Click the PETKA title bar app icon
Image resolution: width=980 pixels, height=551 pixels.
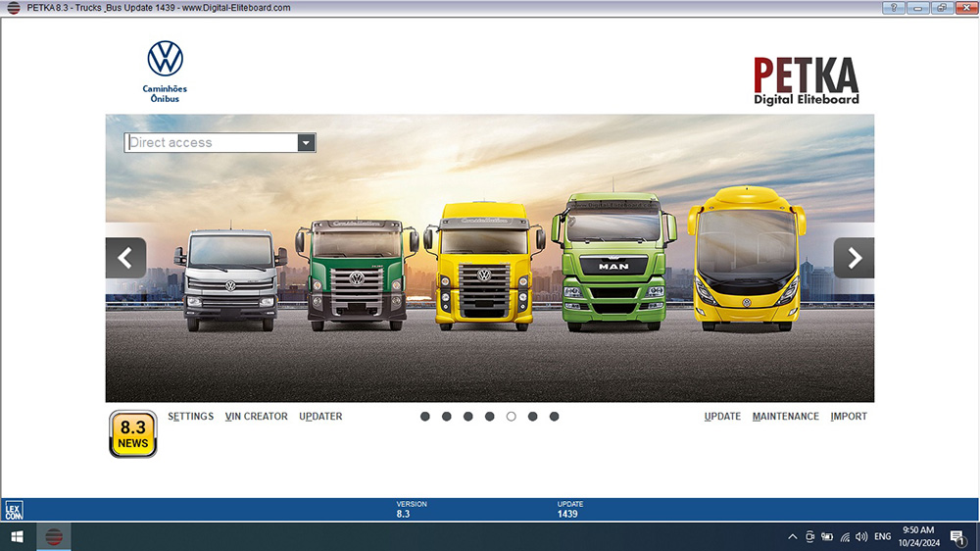coord(13,8)
